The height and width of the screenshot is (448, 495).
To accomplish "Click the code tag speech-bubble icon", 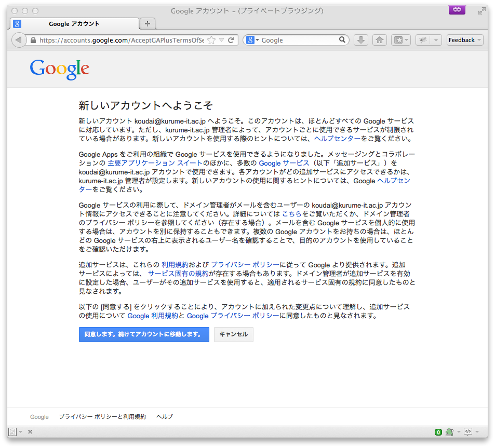I will click(468, 431).
